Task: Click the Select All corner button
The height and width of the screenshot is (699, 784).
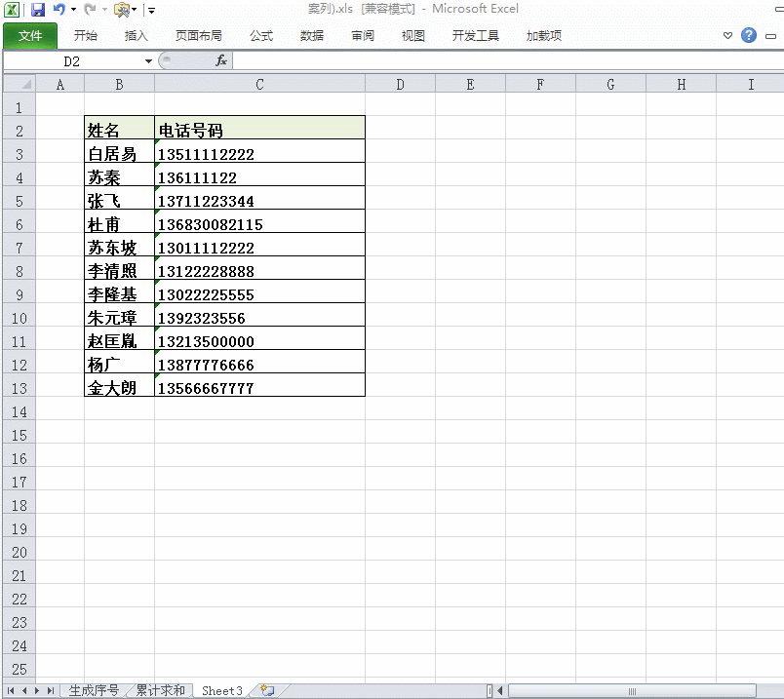Action: coord(19,84)
